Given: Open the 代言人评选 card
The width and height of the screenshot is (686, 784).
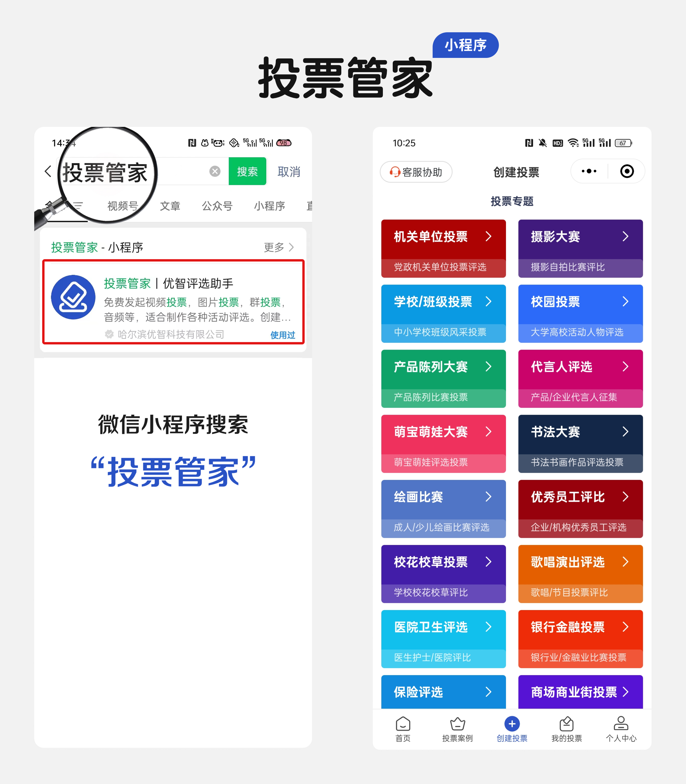Looking at the screenshot, I should pyautogui.click(x=580, y=378).
